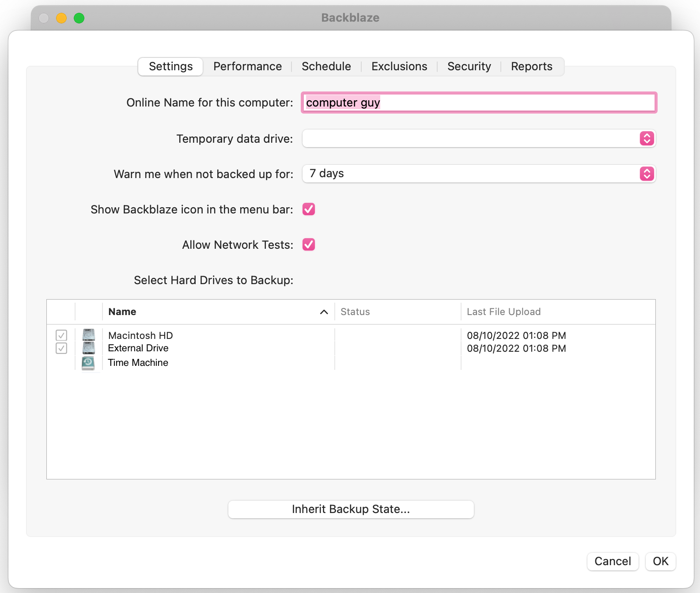Switch to the Performance tab
Screen dimensions: 700x593
coord(247,67)
